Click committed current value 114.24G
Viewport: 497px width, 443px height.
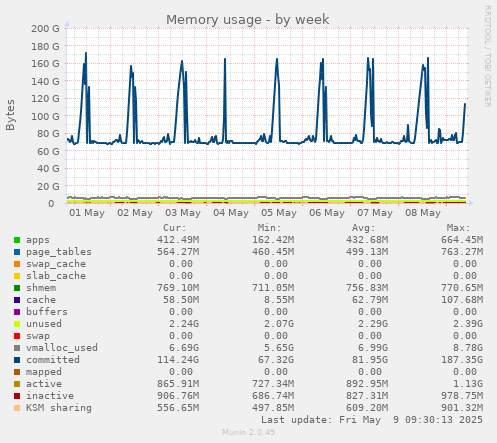point(178,360)
